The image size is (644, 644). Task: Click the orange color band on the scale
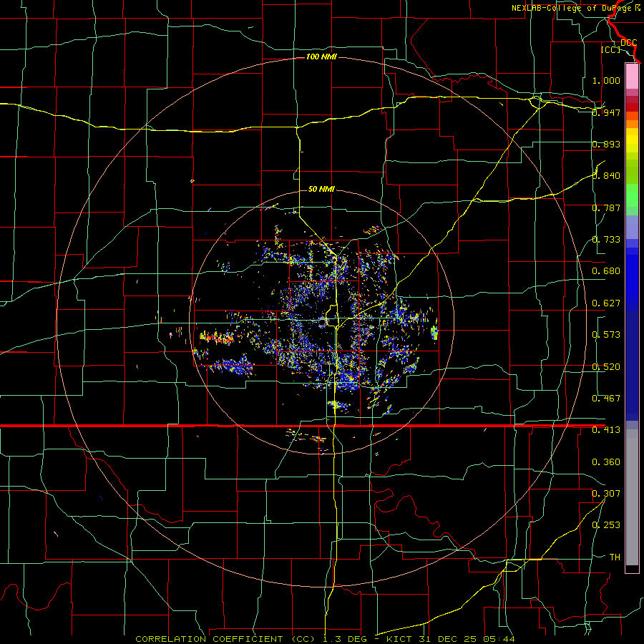[632, 124]
